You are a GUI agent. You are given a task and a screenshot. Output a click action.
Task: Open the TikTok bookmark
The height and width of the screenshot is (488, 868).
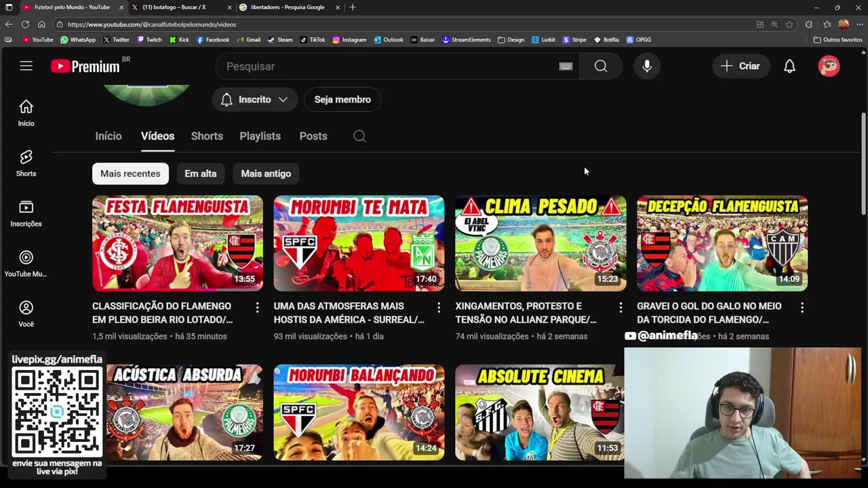(x=313, y=40)
